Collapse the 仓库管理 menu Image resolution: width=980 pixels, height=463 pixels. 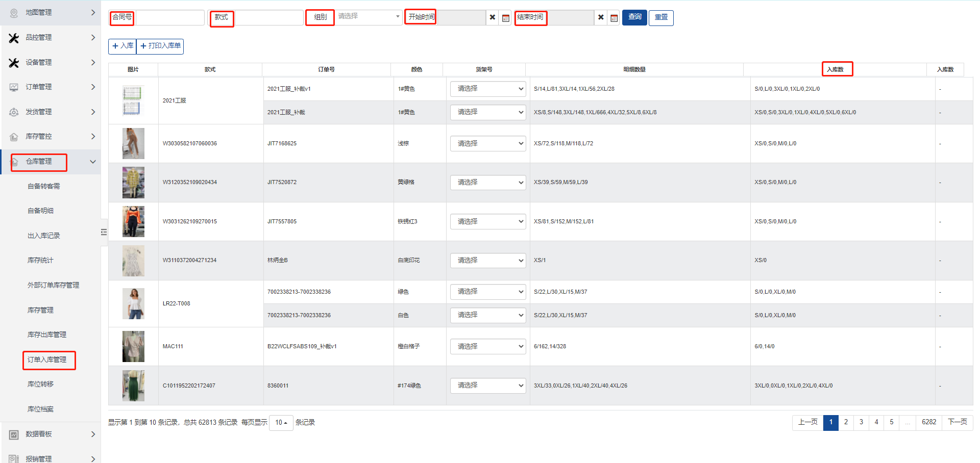click(x=92, y=162)
